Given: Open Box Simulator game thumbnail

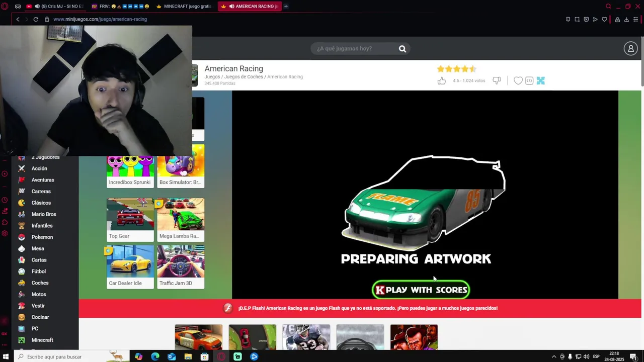Looking at the screenshot, I should click(181, 166).
